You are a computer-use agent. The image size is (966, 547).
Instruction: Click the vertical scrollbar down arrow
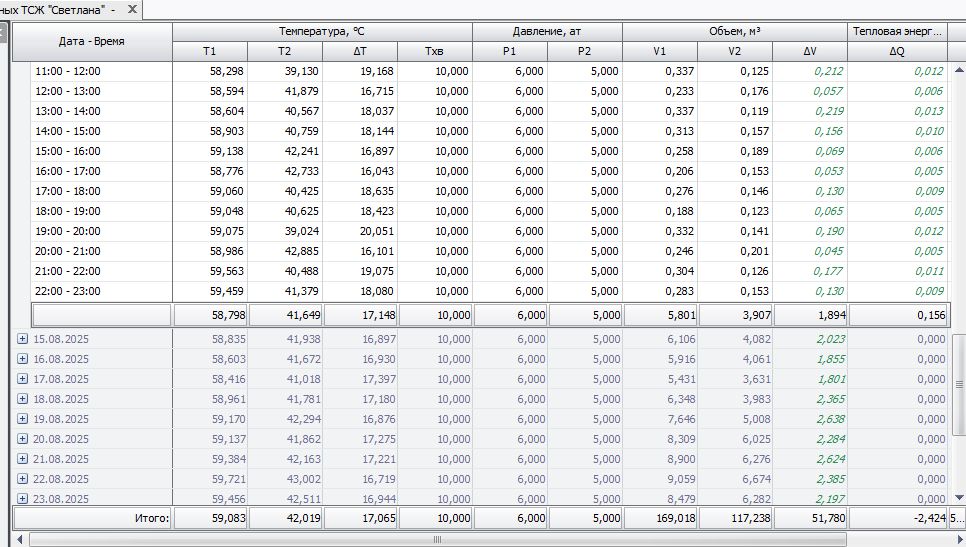click(x=958, y=497)
